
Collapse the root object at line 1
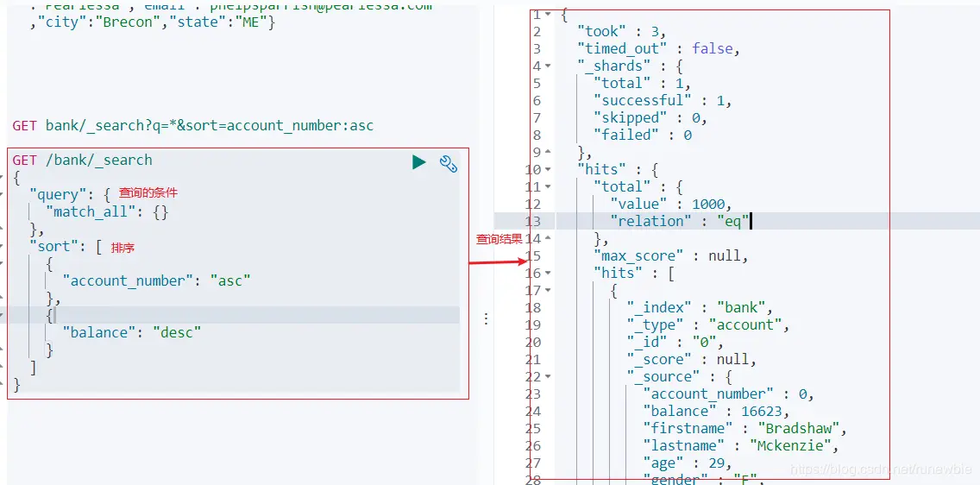548,14
